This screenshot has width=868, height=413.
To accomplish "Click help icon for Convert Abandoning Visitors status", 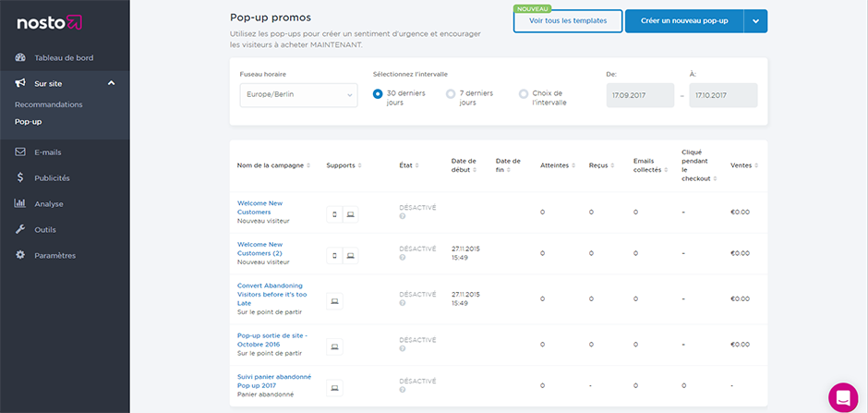I will click(x=403, y=303).
